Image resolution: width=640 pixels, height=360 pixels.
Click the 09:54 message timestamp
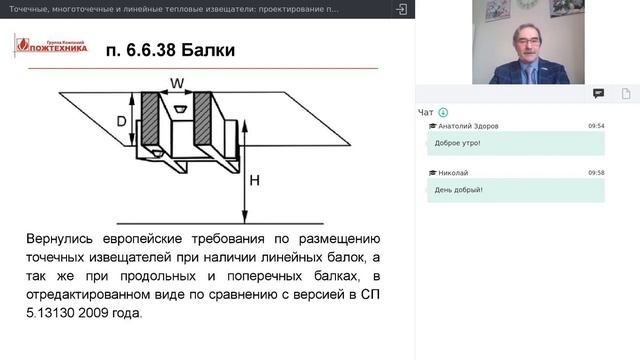[x=596, y=126]
